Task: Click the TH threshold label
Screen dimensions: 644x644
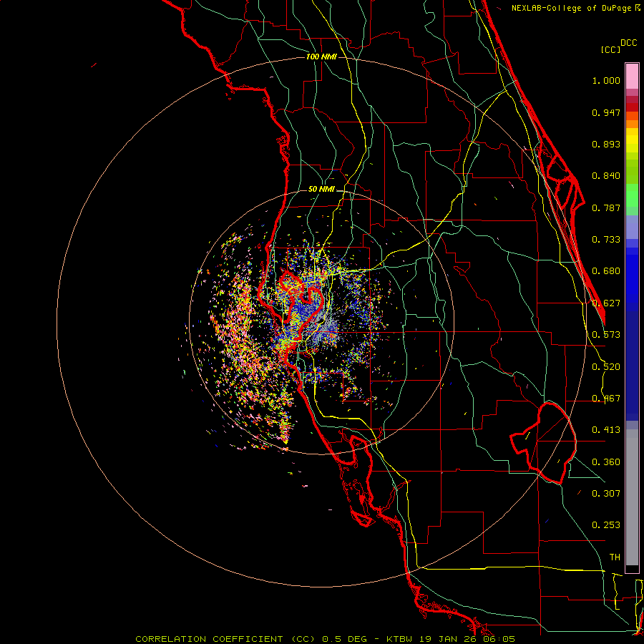Action: coord(615,557)
